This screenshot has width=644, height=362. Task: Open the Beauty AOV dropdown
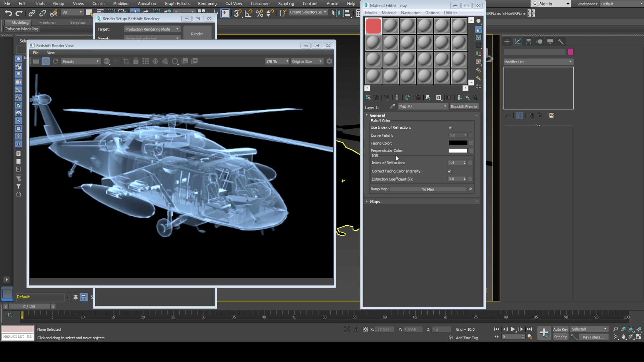[80, 61]
